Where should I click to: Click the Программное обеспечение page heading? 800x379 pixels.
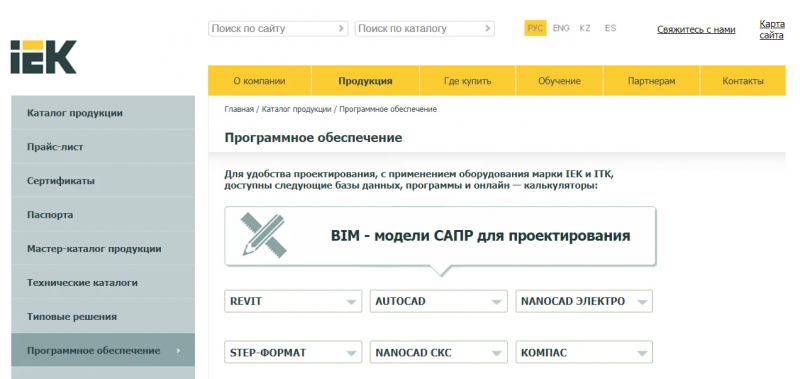[x=313, y=138]
